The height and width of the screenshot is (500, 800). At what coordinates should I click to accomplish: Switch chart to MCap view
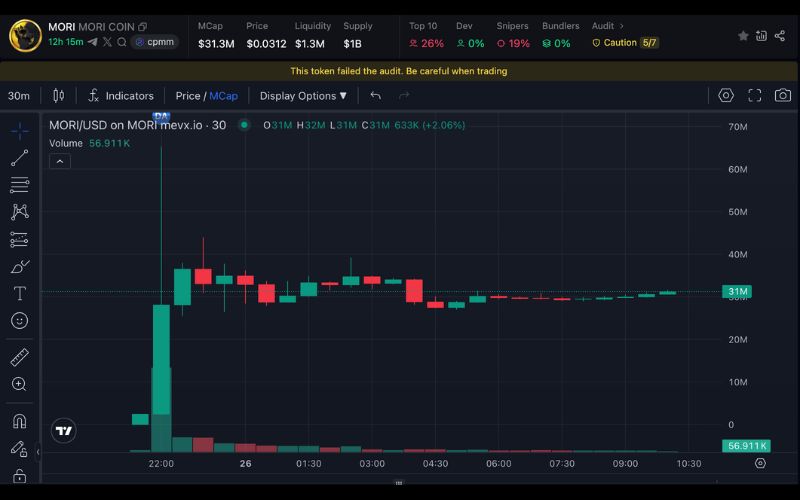coord(223,96)
